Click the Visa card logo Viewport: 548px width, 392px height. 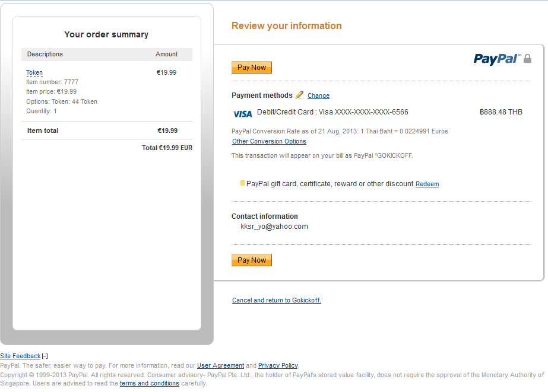(242, 113)
